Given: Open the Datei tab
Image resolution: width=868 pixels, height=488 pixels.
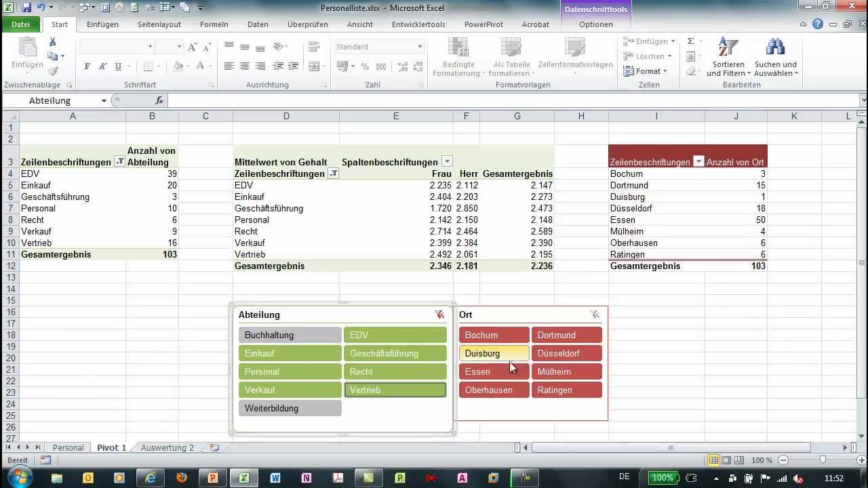Looking at the screenshot, I should coord(21,24).
